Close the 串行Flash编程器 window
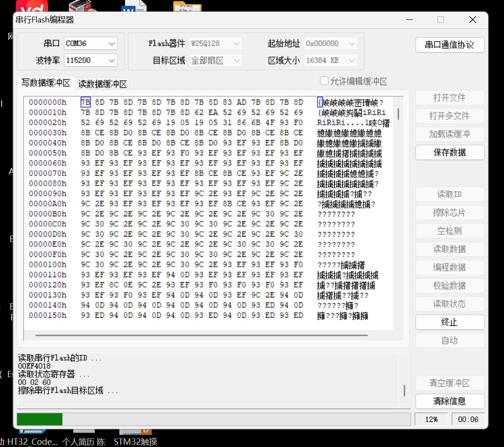504x447 pixels. click(x=472, y=20)
